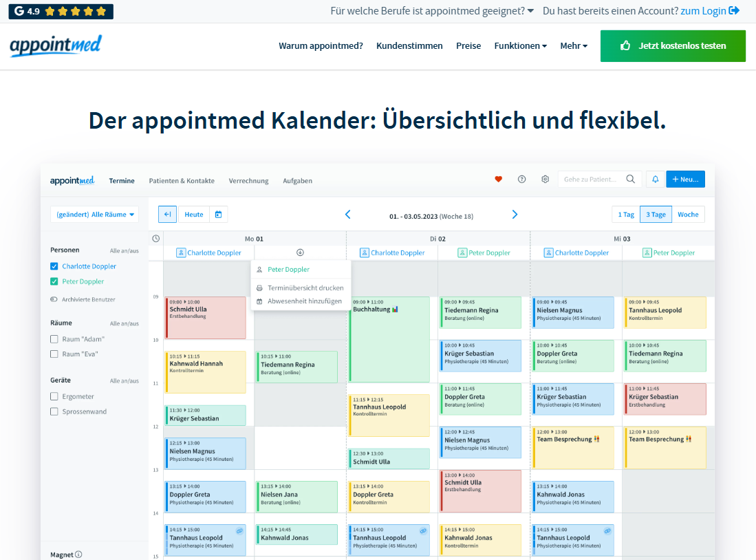Switch to the 3 Tage view
Viewport: 756px width, 560px height.
[x=656, y=214]
